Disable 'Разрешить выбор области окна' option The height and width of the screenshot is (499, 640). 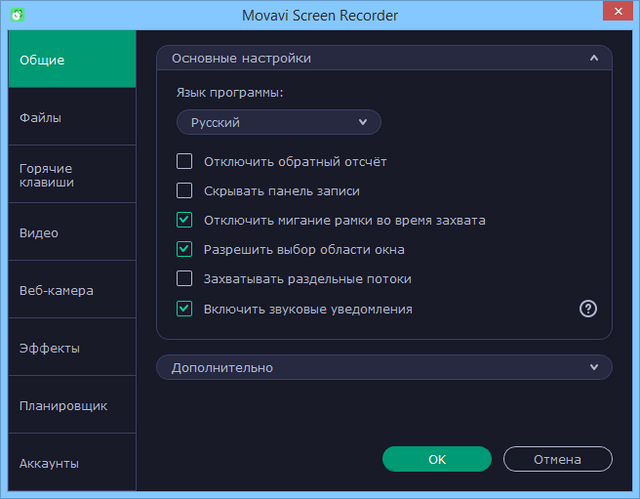tap(184, 249)
